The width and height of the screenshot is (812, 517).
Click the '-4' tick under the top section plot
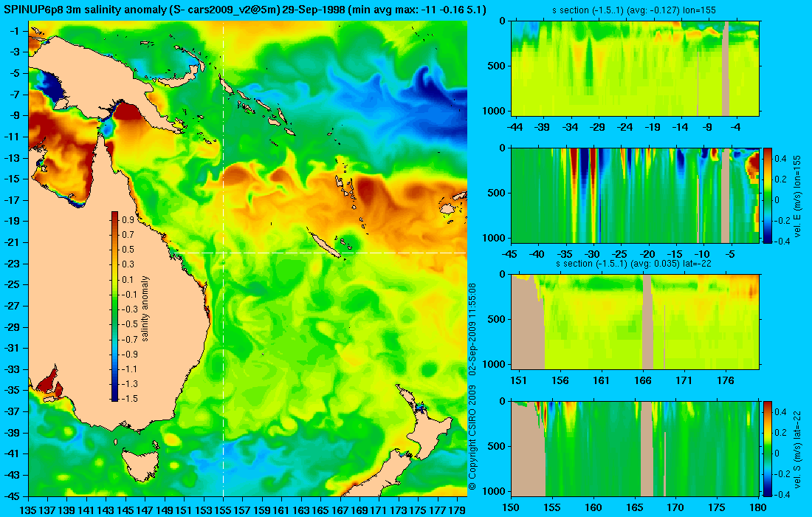[737, 127]
